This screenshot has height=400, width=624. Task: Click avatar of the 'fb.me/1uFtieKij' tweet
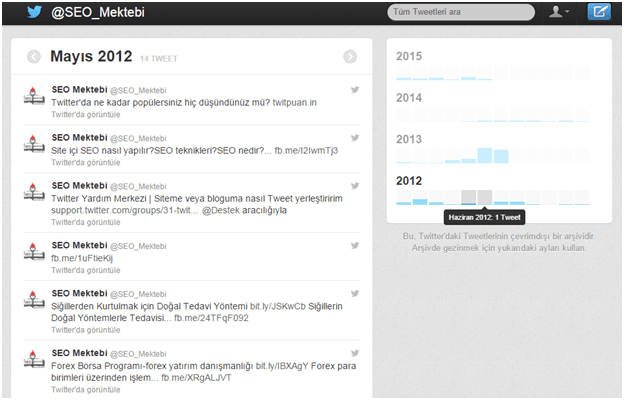click(x=34, y=251)
